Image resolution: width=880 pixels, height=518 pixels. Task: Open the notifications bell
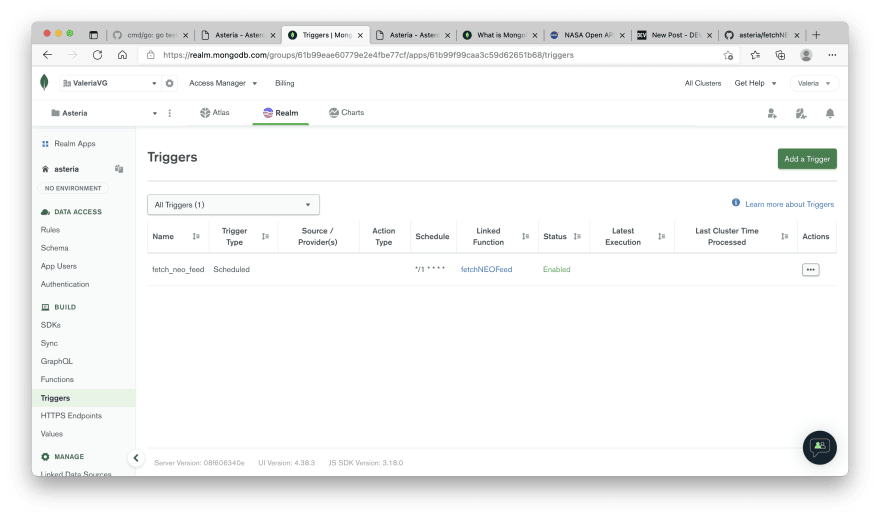coord(830,113)
